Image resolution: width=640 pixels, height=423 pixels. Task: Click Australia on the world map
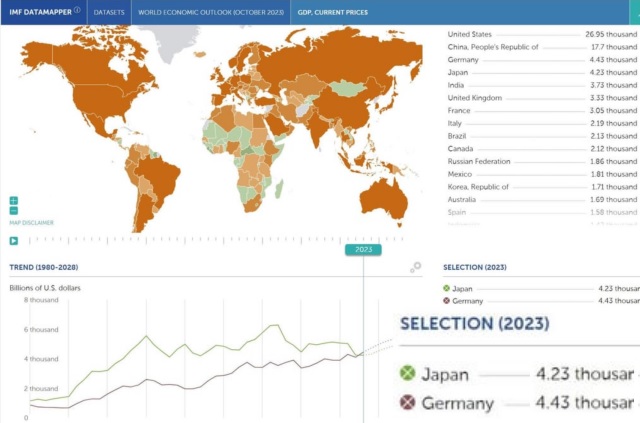tap(384, 200)
